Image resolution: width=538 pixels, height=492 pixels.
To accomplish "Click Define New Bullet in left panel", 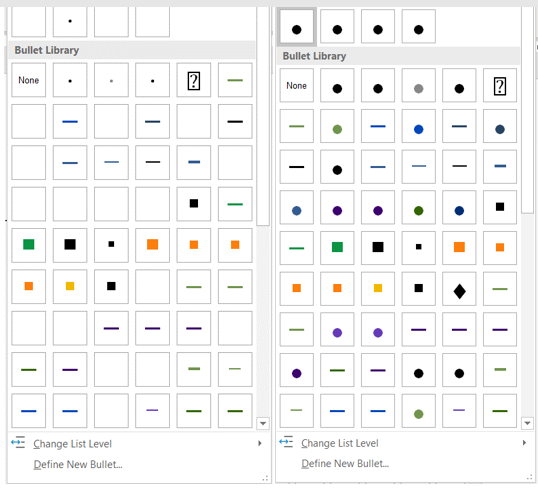I will tap(78, 464).
